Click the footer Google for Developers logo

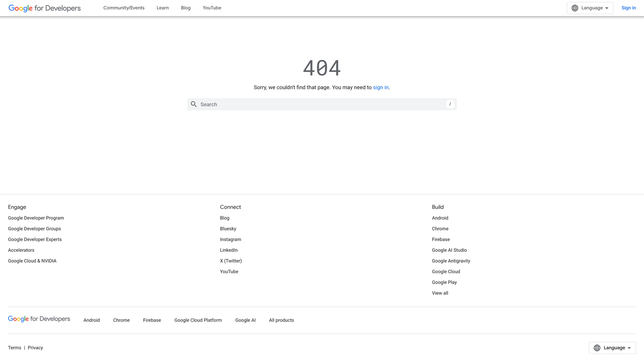point(39,319)
